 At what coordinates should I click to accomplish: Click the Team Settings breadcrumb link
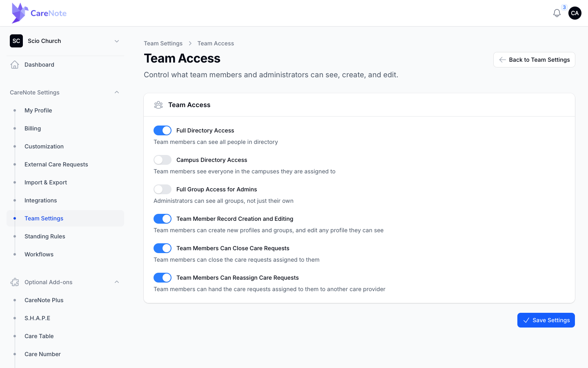[x=163, y=43]
